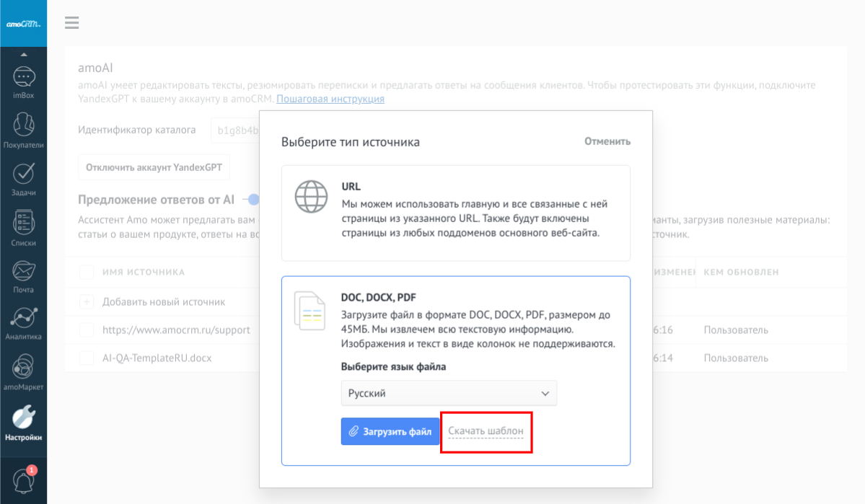Screen dimensions: 865x504
Task: Click the notification bell icon
Action: click(x=23, y=480)
